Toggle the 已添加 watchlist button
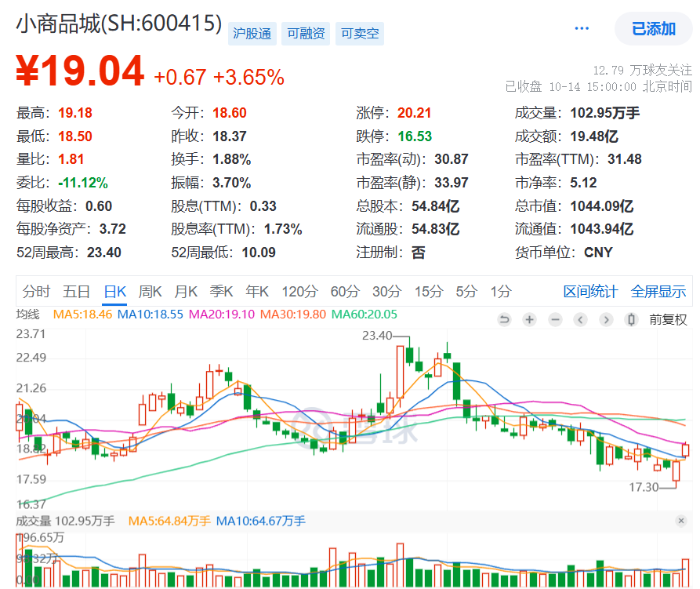 654,29
